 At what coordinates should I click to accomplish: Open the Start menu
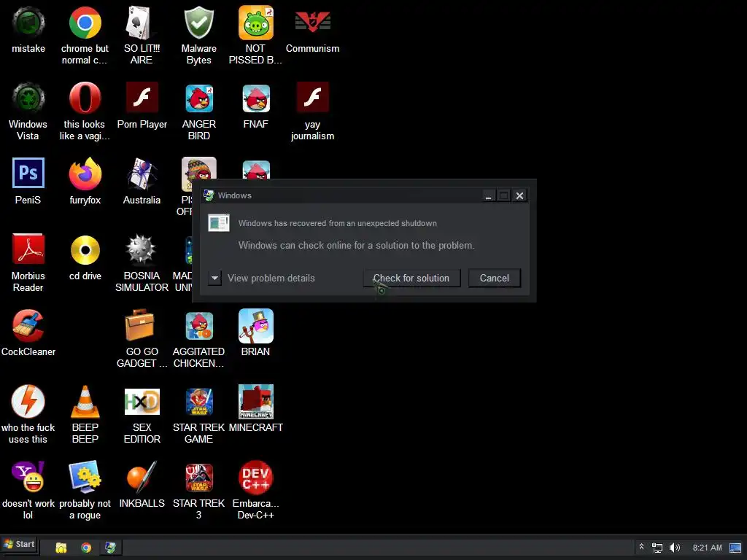19,544
